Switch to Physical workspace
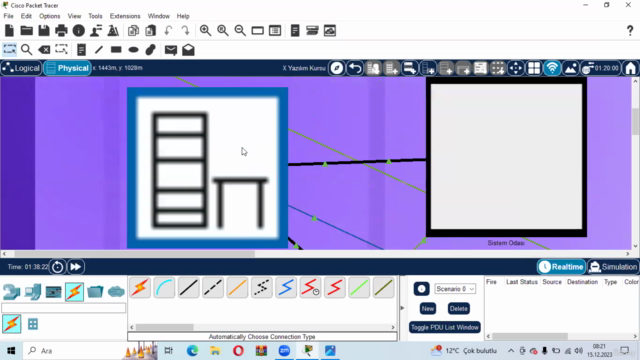640x360 pixels. point(67,68)
